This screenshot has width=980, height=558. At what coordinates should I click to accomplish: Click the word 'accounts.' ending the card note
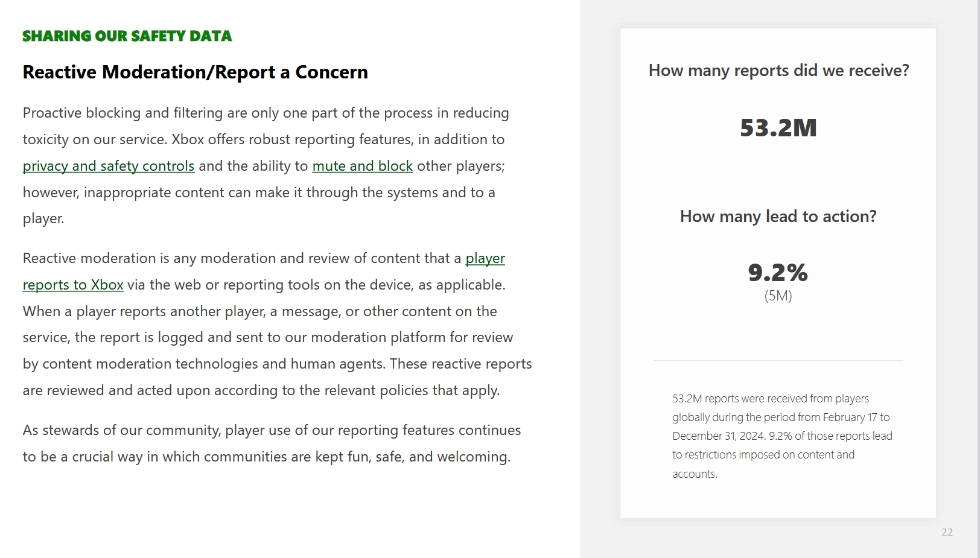point(695,474)
